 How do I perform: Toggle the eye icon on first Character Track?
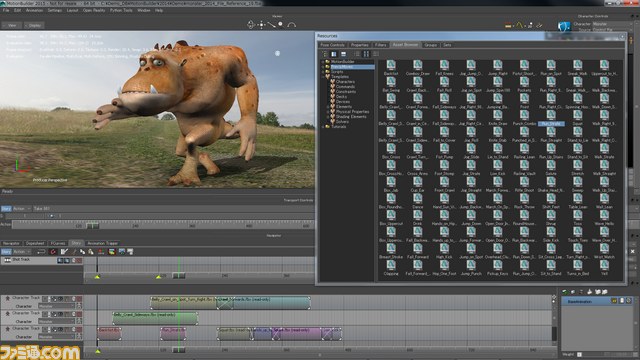click(60, 299)
